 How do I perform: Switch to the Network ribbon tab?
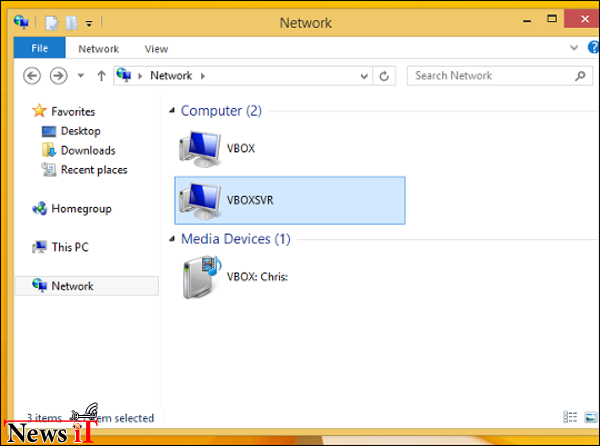tap(99, 49)
